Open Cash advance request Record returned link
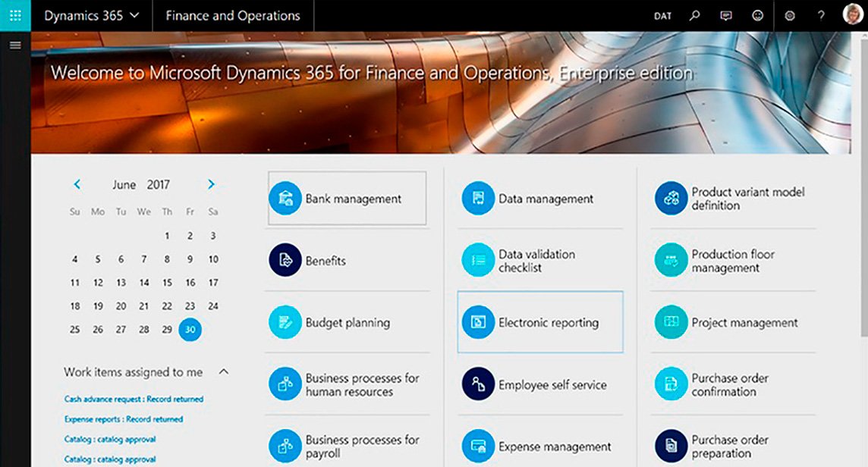This screenshot has width=868, height=467. (x=134, y=399)
